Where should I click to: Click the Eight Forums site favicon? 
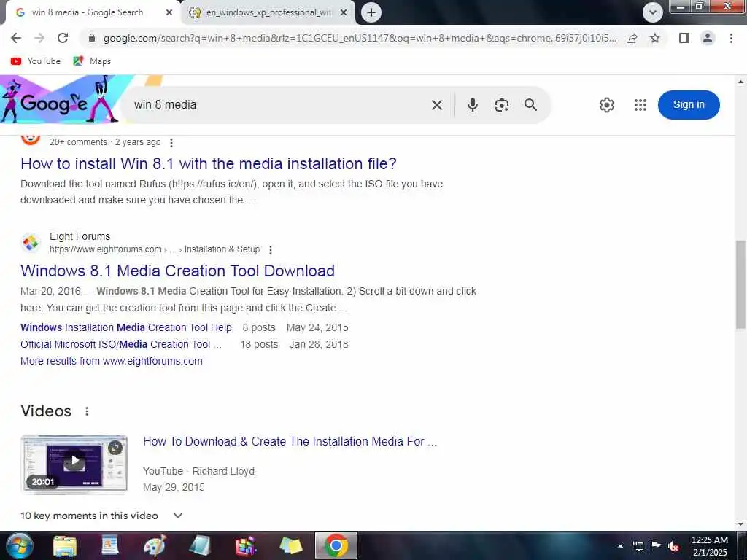point(31,243)
